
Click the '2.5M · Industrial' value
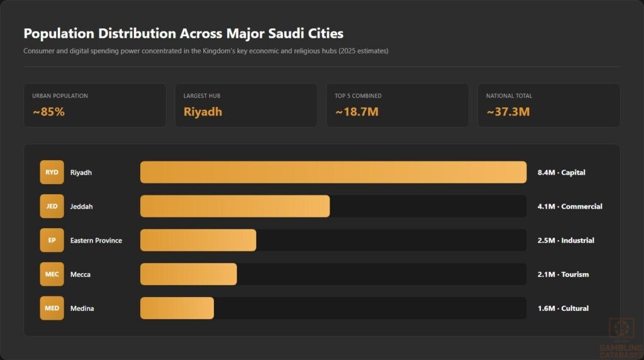tap(566, 241)
